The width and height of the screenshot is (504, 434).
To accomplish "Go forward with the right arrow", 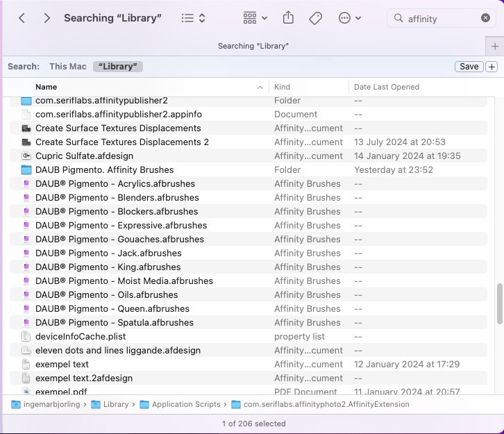I will coord(47,18).
